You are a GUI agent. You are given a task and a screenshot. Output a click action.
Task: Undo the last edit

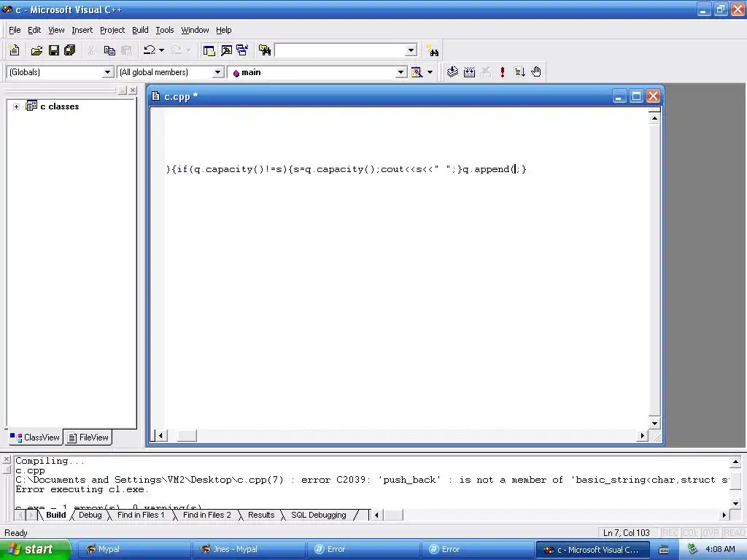(x=149, y=50)
